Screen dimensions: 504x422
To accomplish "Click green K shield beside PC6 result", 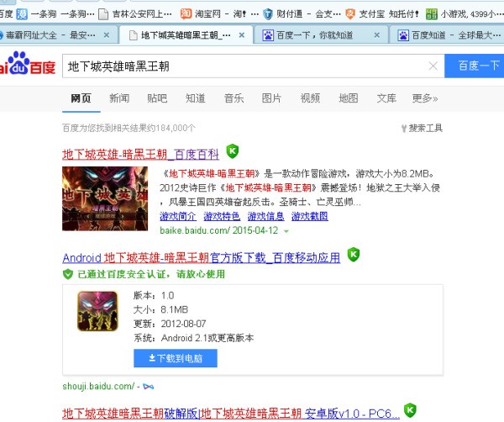I will 410,409.
